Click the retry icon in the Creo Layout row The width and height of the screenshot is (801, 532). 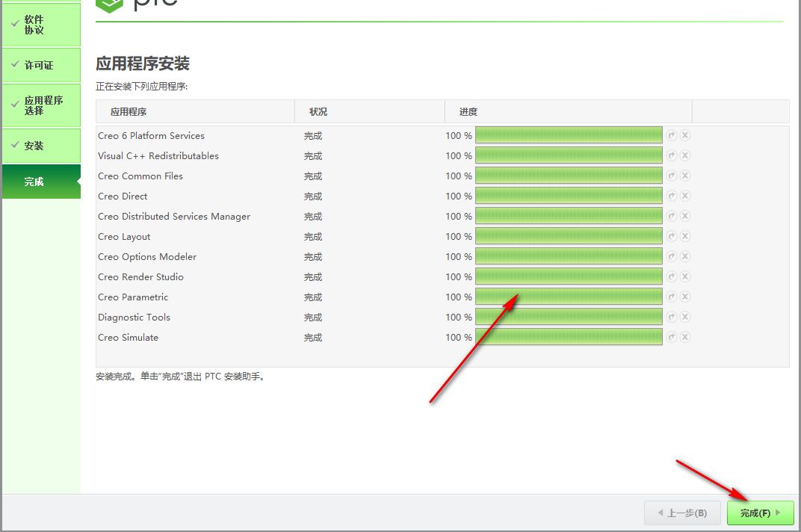pyautogui.click(x=672, y=236)
